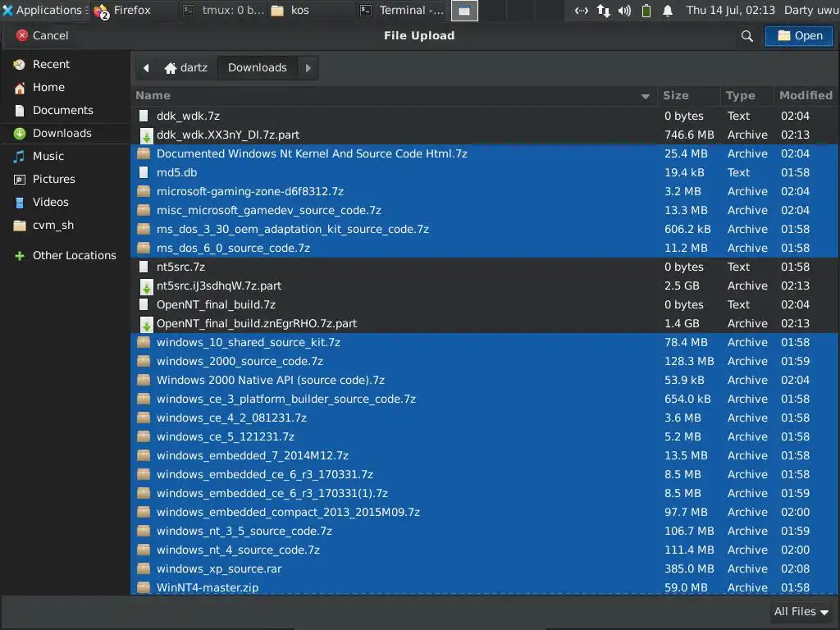Select windows_xp_source.rar
Image resolution: width=840 pixels, height=630 pixels.
tap(485, 569)
